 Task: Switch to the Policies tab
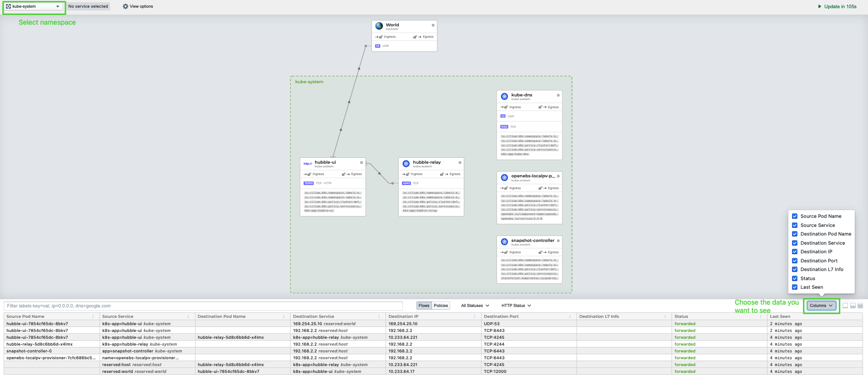point(441,306)
